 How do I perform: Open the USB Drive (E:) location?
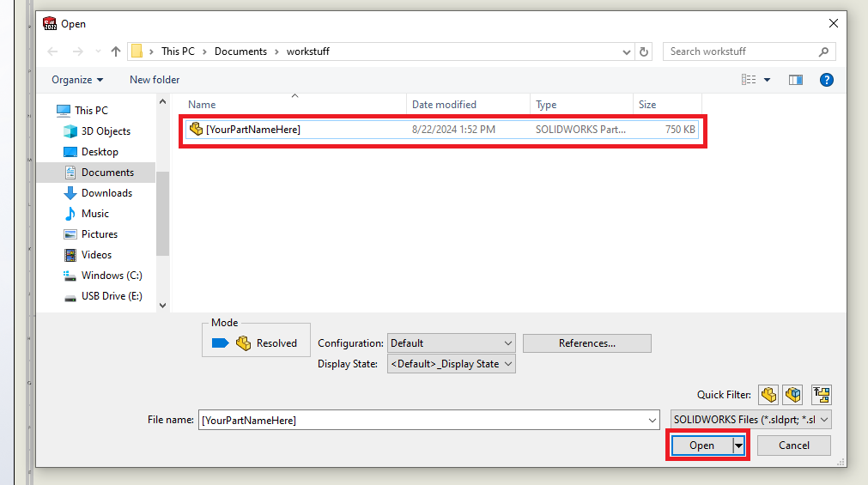111,296
